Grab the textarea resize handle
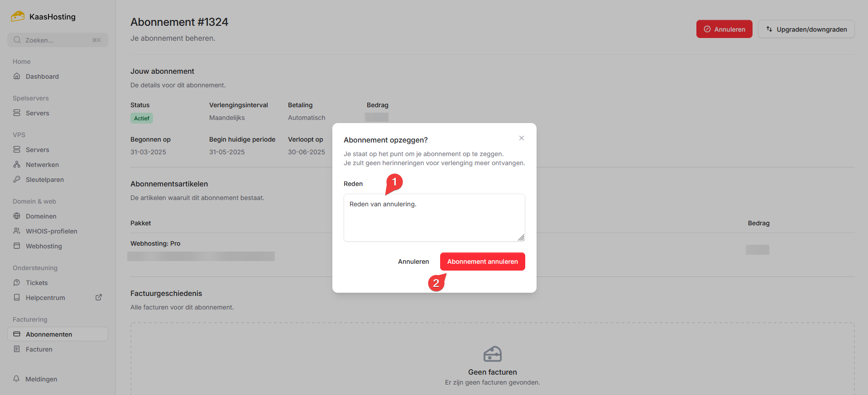Viewport: 868px width, 395px height. 521,238
